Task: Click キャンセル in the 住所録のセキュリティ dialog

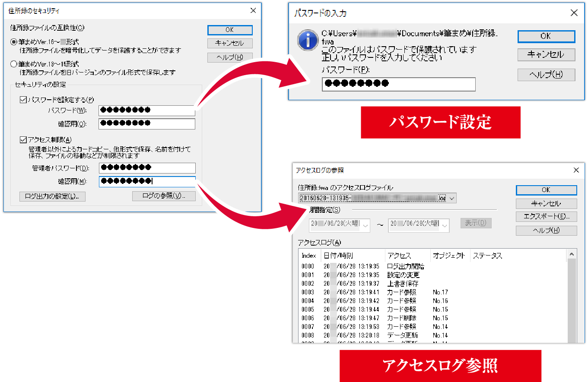Action: (x=229, y=43)
